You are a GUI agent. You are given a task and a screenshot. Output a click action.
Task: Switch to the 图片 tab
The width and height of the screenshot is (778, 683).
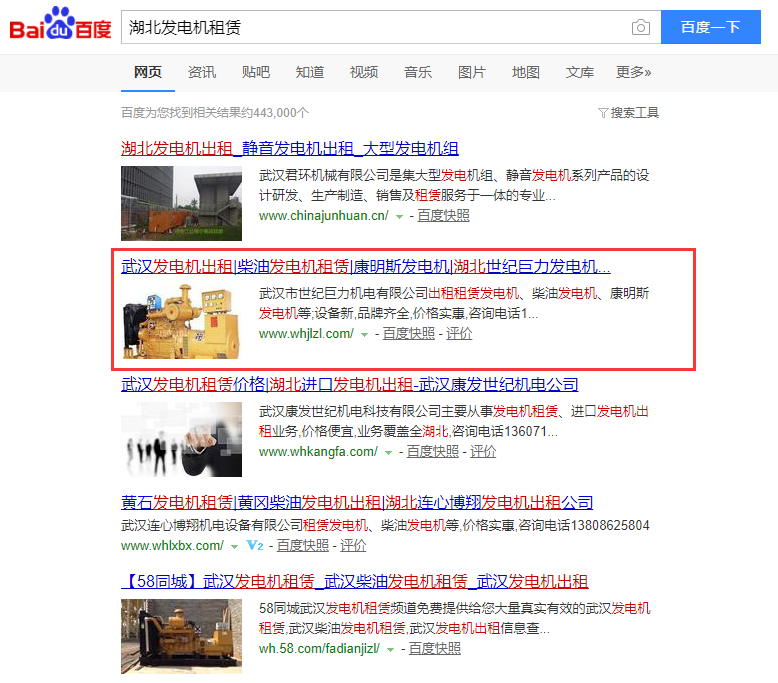(x=471, y=72)
